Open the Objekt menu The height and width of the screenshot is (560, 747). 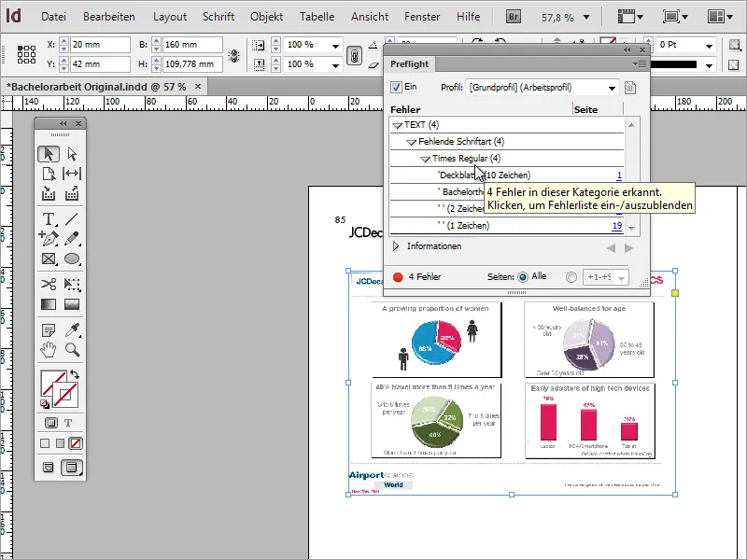266,17
